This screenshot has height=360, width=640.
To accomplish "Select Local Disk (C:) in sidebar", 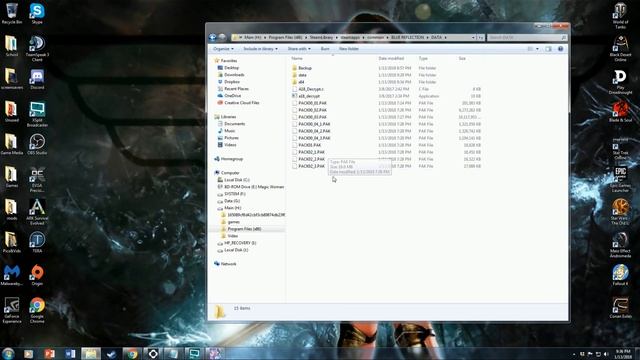I will click(x=237, y=180).
